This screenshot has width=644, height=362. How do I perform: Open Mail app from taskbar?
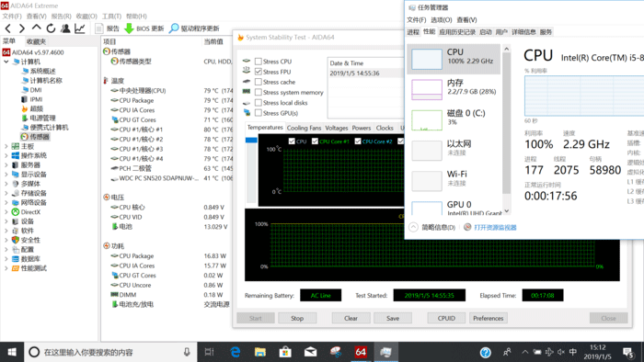[x=310, y=352]
